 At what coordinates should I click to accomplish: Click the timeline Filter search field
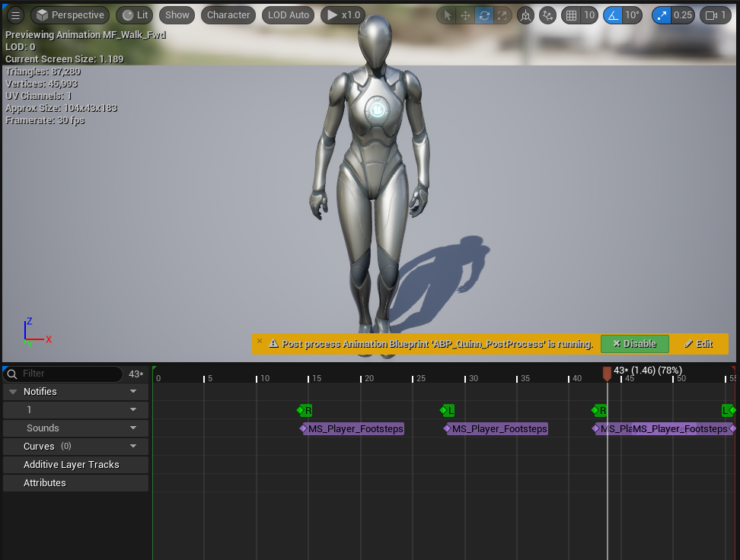pos(69,374)
